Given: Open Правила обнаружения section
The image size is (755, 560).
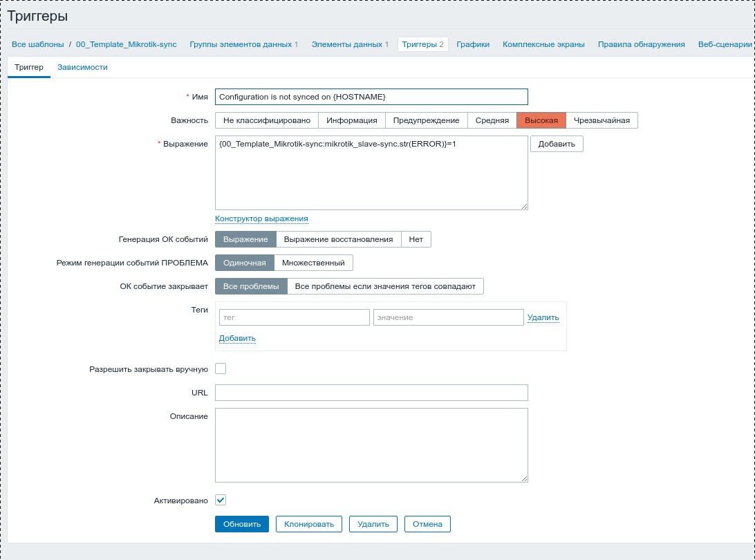Looking at the screenshot, I should [x=642, y=44].
